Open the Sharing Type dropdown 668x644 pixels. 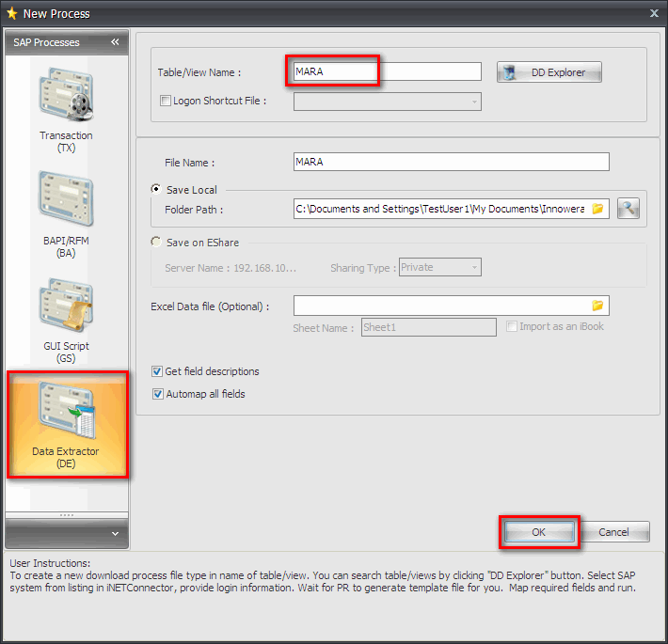(474, 268)
